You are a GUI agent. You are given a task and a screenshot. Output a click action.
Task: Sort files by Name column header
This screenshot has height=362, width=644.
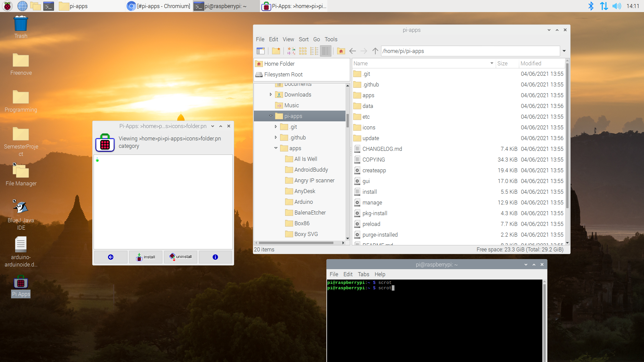pyautogui.click(x=424, y=63)
